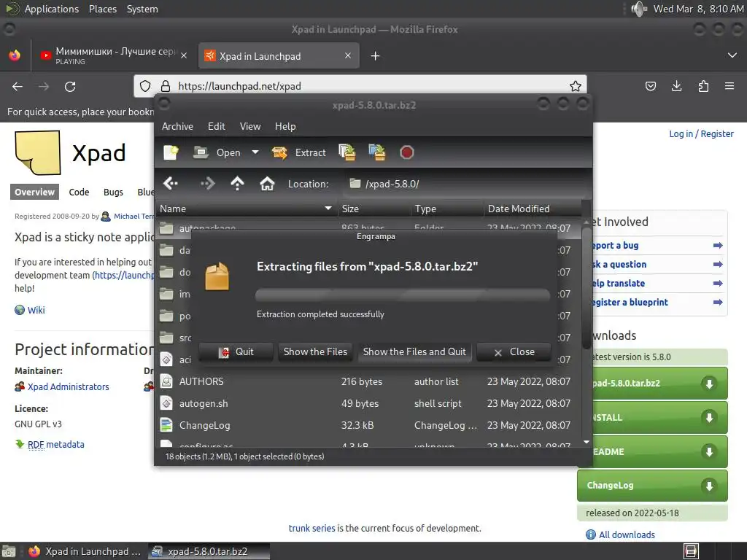Viewport: 747px width, 560px height.
Task: Sort by the Date Modified column header
Action: click(x=533, y=209)
